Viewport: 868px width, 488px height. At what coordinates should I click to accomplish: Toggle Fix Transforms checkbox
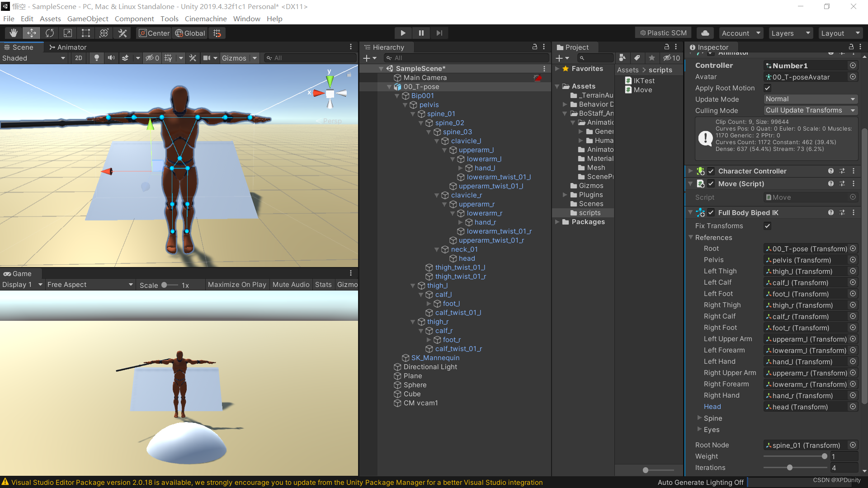[767, 226]
